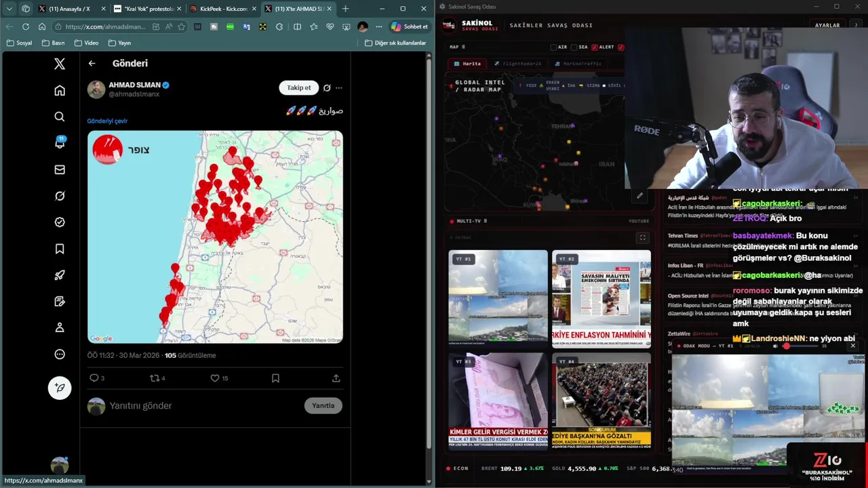
Task: Select MarineTraffic tab
Action: pos(578,64)
